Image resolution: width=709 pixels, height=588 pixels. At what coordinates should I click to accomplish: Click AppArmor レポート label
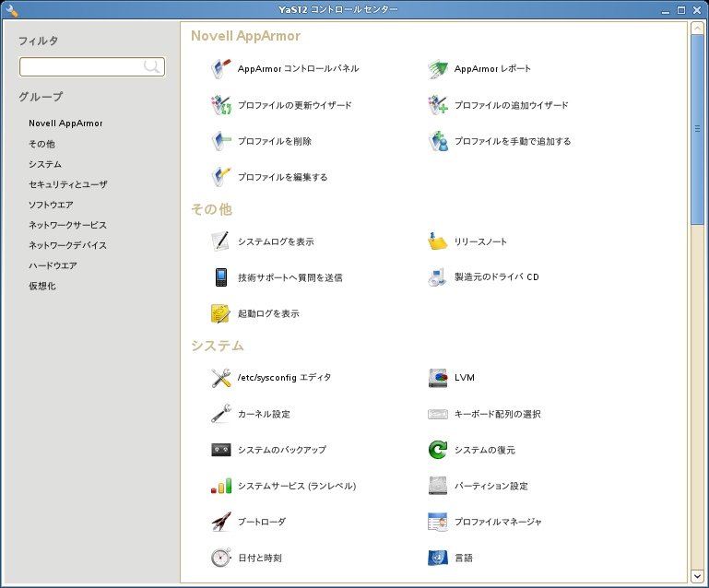(x=492, y=69)
